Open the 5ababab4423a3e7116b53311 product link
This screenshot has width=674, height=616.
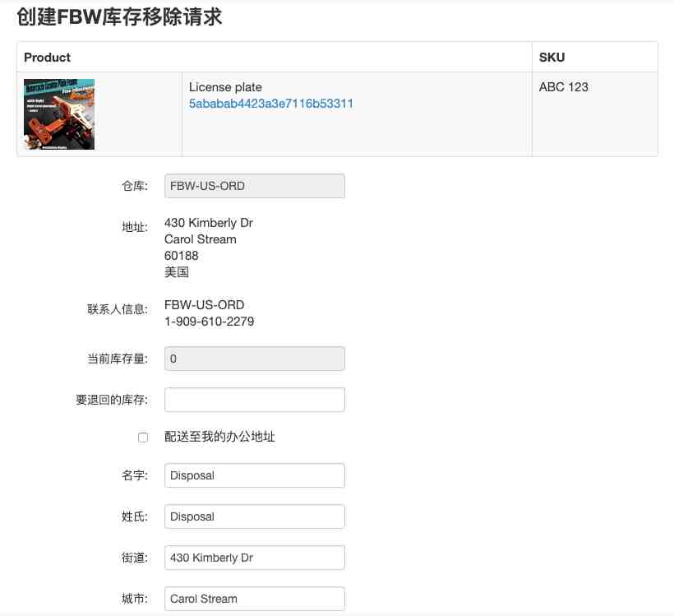pos(271,104)
